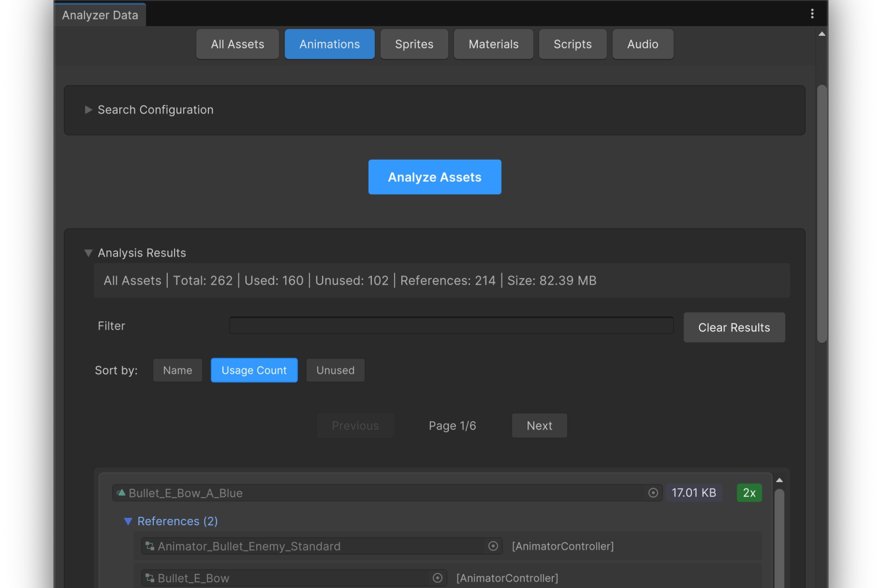This screenshot has height=588, width=882.
Task: Switch to the All Assets tab
Action: pos(237,44)
